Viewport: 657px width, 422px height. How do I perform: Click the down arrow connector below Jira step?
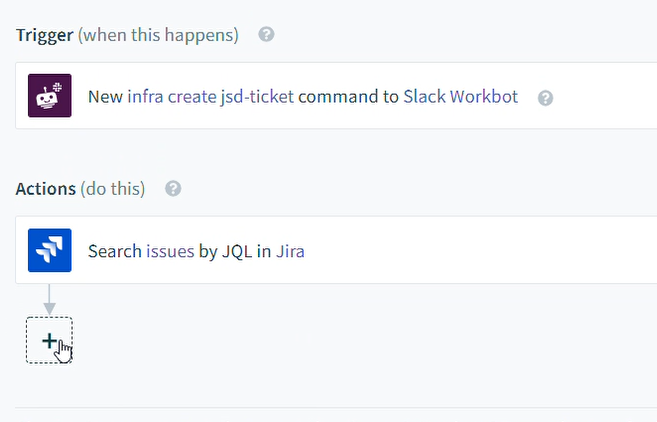pos(49,300)
